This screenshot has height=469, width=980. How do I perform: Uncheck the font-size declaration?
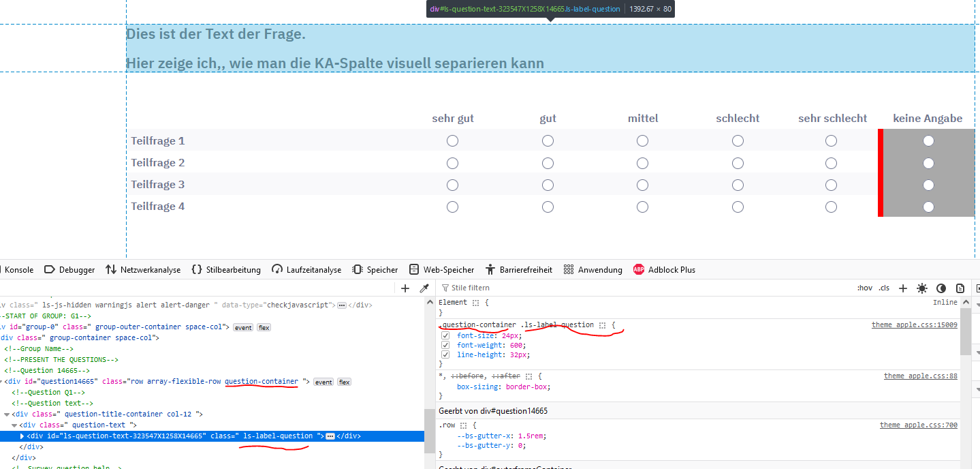point(445,336)
